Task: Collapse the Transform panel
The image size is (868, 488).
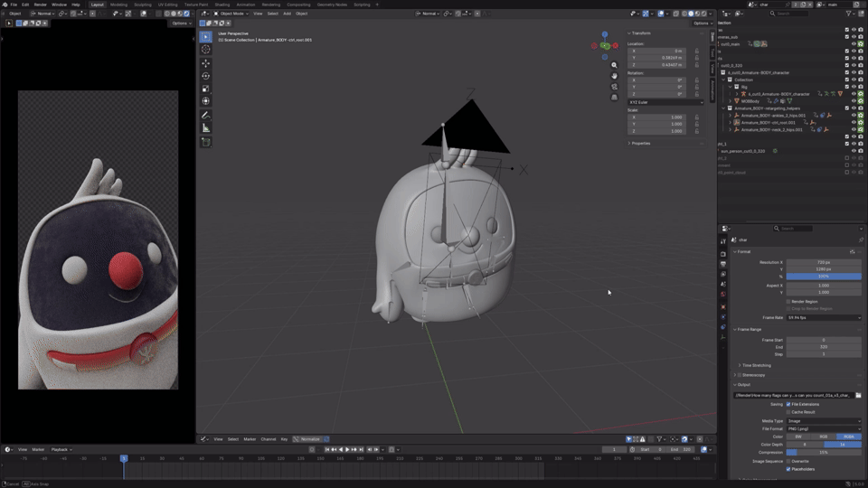Action: (x=640, y=33)
